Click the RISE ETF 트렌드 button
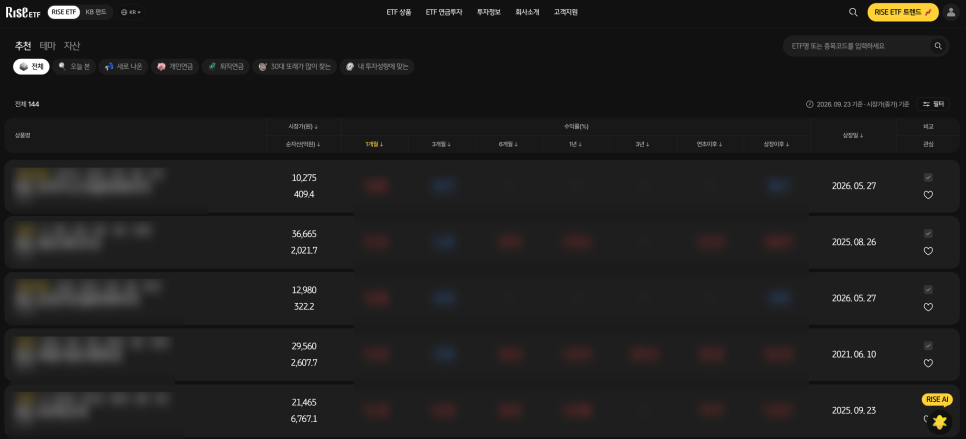Screen dimensions: 966x439 (903, 12)
